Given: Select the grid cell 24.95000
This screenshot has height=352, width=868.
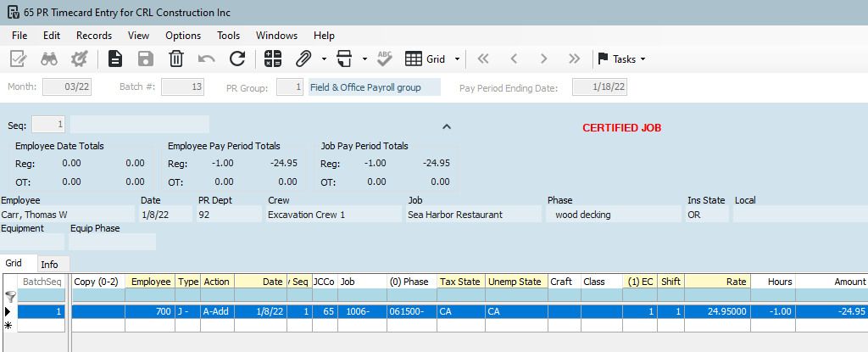Looking at the screenshot, I should coord(717,311).
